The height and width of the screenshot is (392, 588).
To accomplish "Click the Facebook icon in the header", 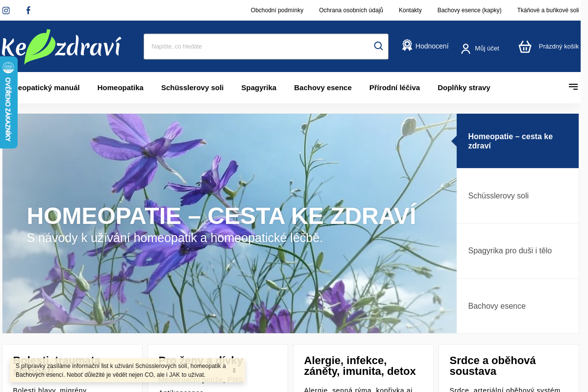I will pyautogui.click(x=28, y=10).
